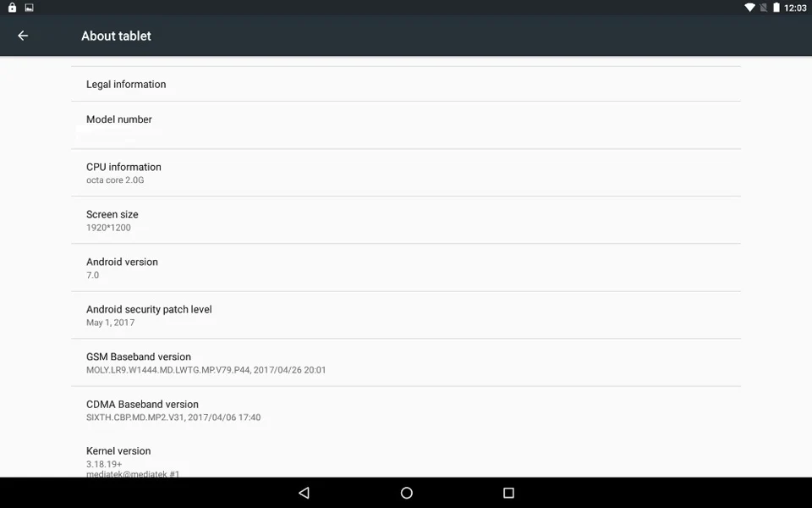
Task: Go back using the header arrow
Action: (23, 36)
